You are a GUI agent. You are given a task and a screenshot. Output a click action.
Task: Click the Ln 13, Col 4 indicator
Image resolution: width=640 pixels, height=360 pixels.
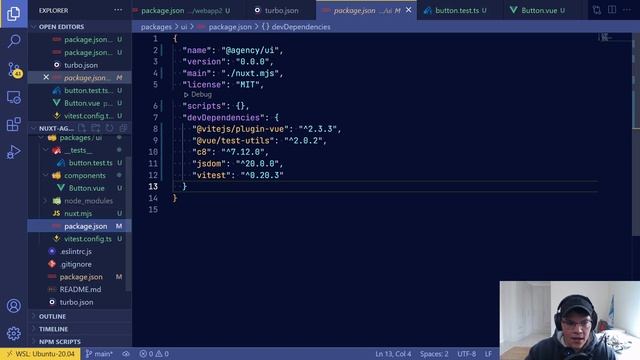pyautogui.click(x=393, y=354)
